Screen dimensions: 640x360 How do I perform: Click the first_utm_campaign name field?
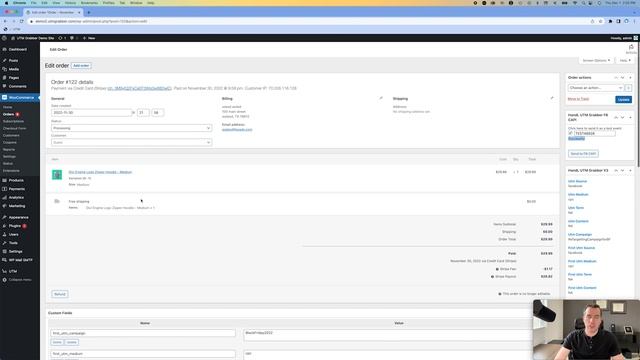point(143,333)
